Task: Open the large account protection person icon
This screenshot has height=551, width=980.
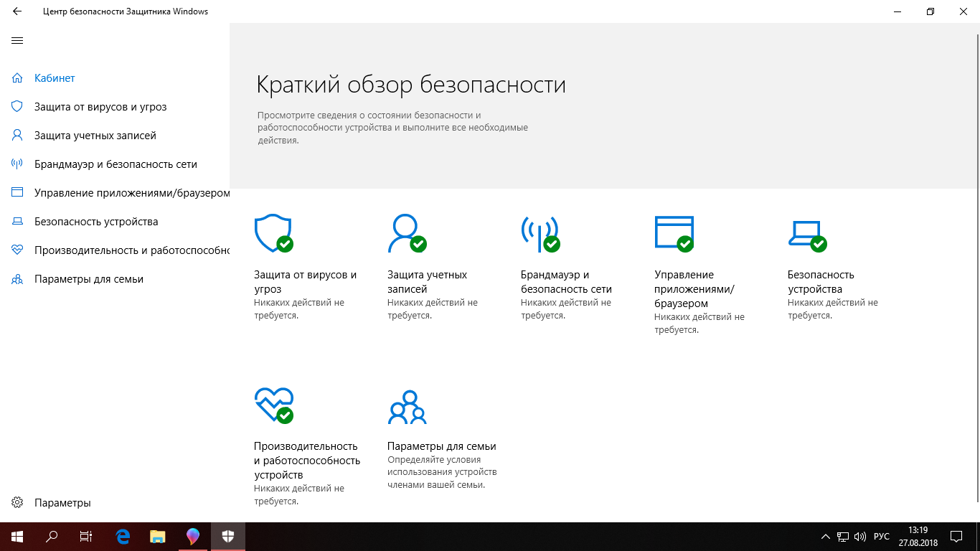Action: pyautogui.click(x=407, y=233)
